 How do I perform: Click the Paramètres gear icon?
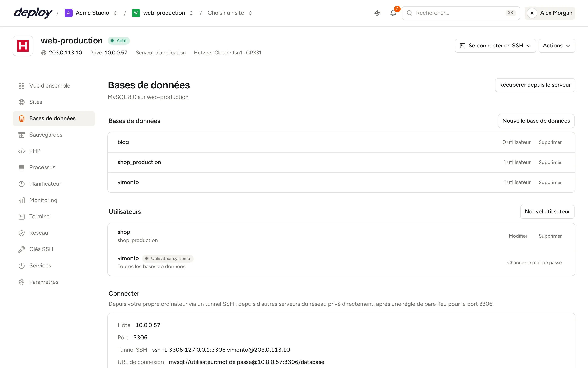click(22, 282)
